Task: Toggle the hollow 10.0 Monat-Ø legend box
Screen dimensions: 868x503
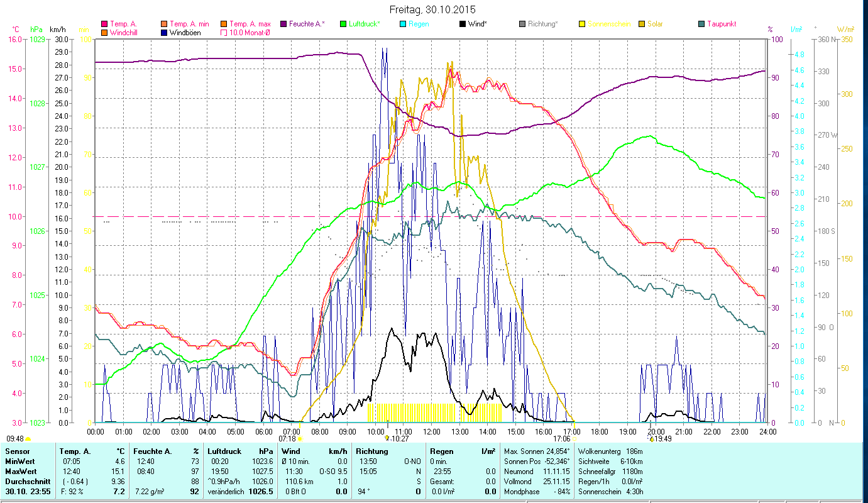Action: (224, 33)
